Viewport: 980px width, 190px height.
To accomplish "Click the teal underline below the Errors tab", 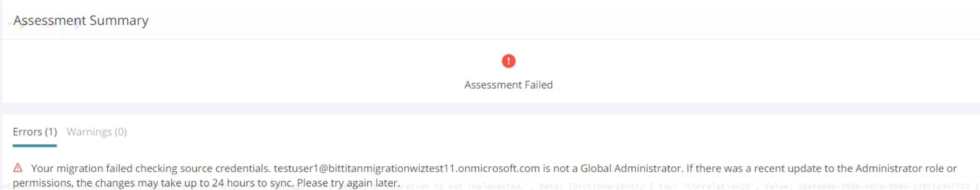I will click(35, 145).
